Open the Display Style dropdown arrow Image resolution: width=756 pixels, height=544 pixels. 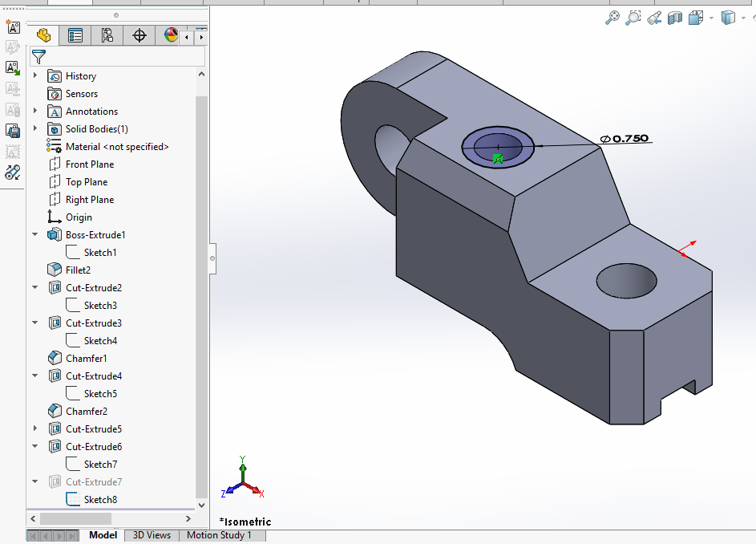[x=744, y=18]
